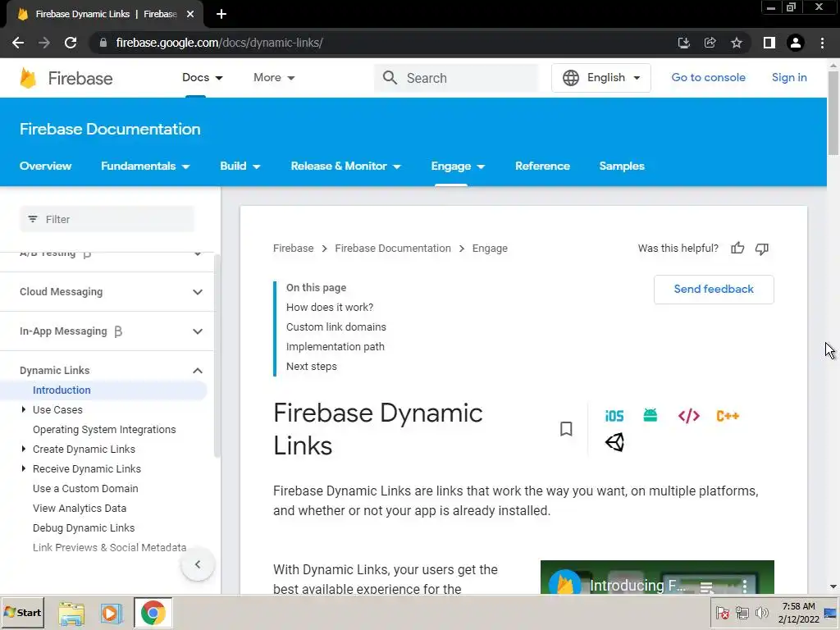Jump to Implementation path section
Image resolution: width=840 pixels, height=630 pixels.
pyautogui.click(x=335, y=347)
